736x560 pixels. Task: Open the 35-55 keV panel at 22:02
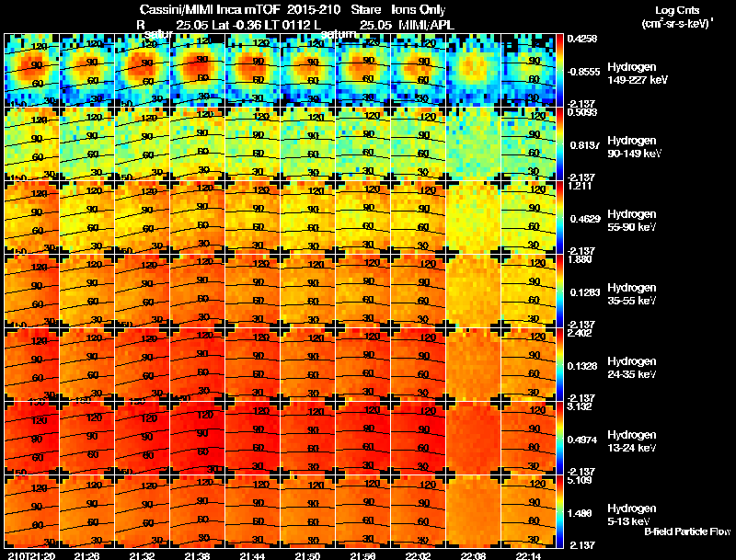click(419, 291)
